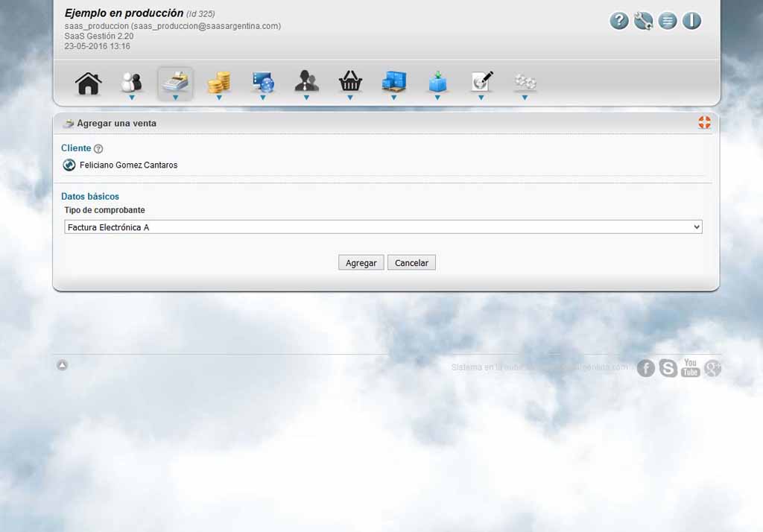Open the cash register sales menu
The width and height of the screenshot is (763, 532).
pyautogui.click(x=175, y=83)
